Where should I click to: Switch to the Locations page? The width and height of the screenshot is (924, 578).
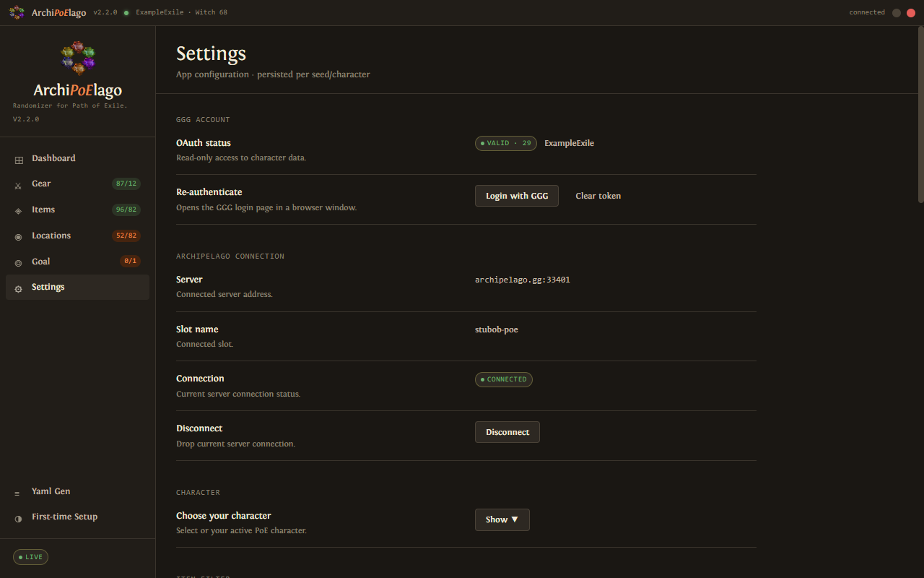tap(77, 236)
